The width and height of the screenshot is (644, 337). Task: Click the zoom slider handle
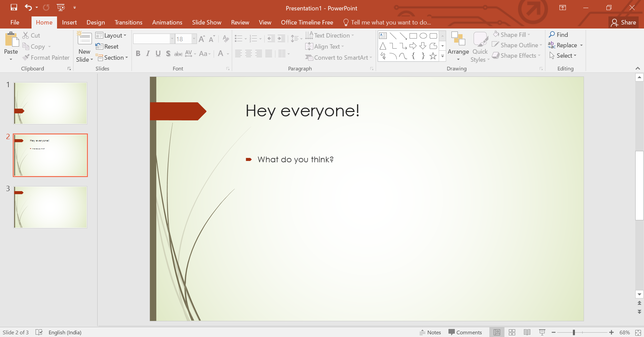tap(574, 332)
